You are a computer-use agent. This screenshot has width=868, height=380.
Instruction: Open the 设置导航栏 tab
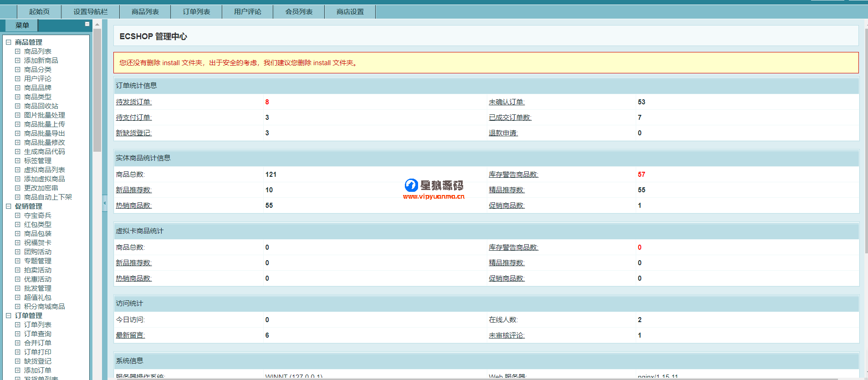click(x=91, y=12)
